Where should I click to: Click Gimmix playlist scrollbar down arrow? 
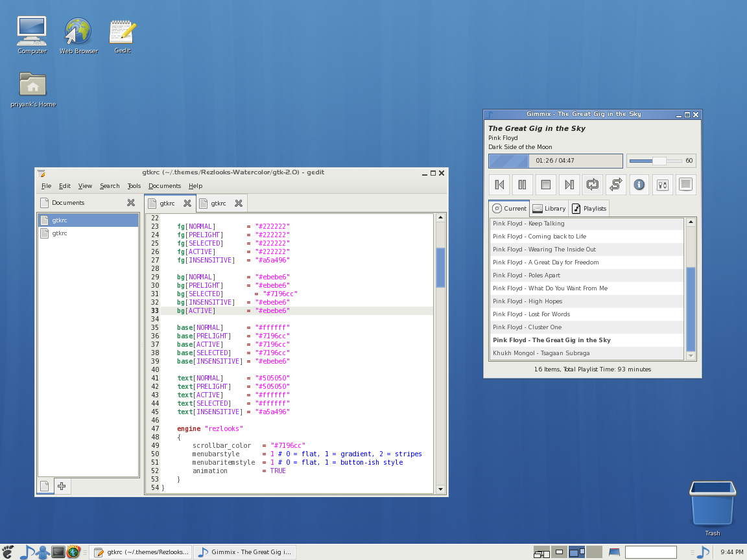click(691, 356)
